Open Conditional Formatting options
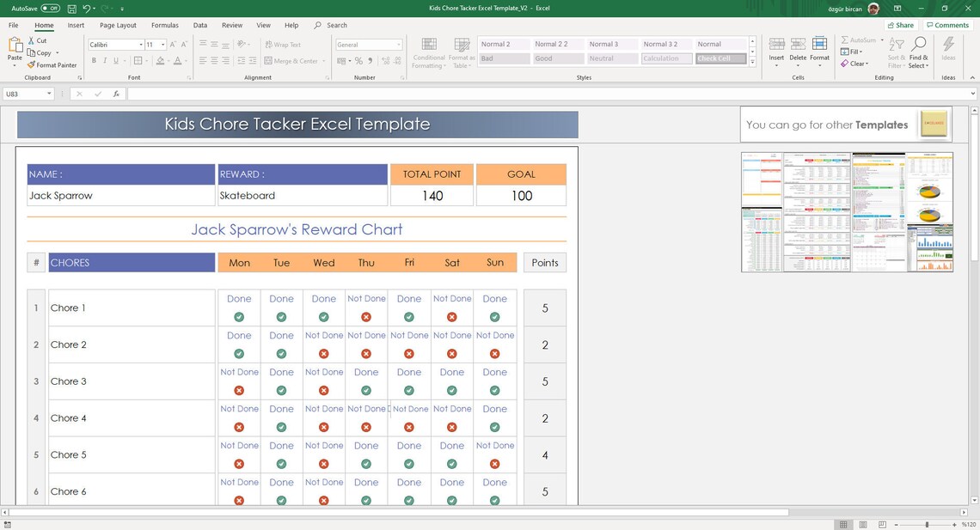Image resolution: width=980 pixels, height=530 pixels. (x=427, y=52)
